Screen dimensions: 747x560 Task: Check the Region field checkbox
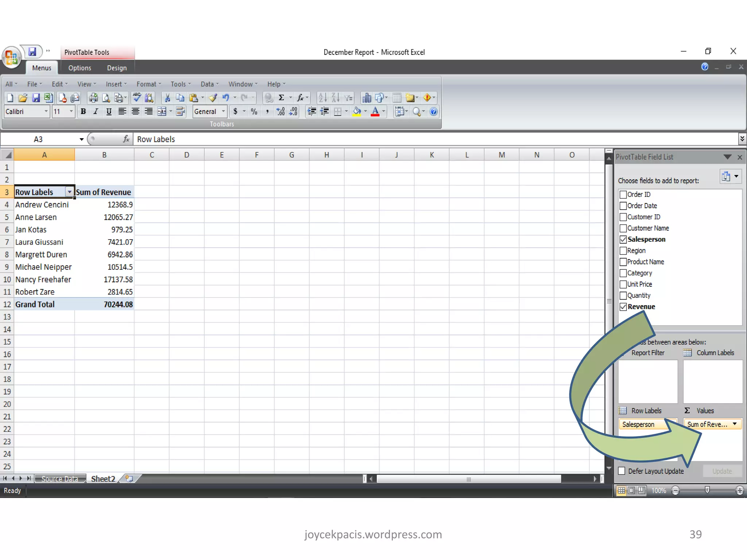(x=623, y=251)
